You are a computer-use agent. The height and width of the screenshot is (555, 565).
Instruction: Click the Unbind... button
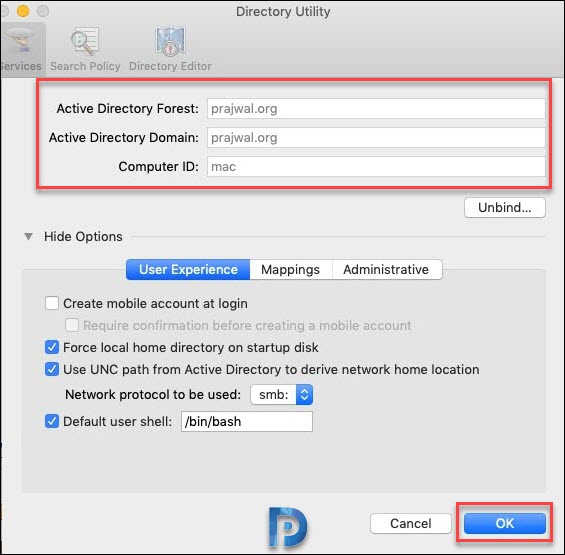(505, 207)
